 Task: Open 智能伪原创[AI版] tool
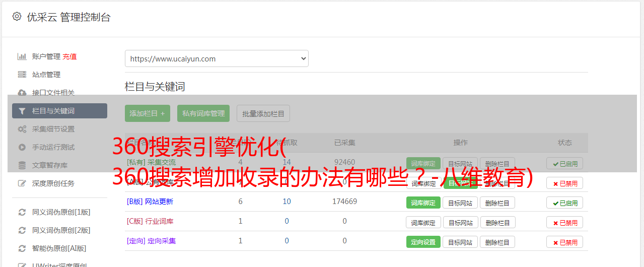59,248
